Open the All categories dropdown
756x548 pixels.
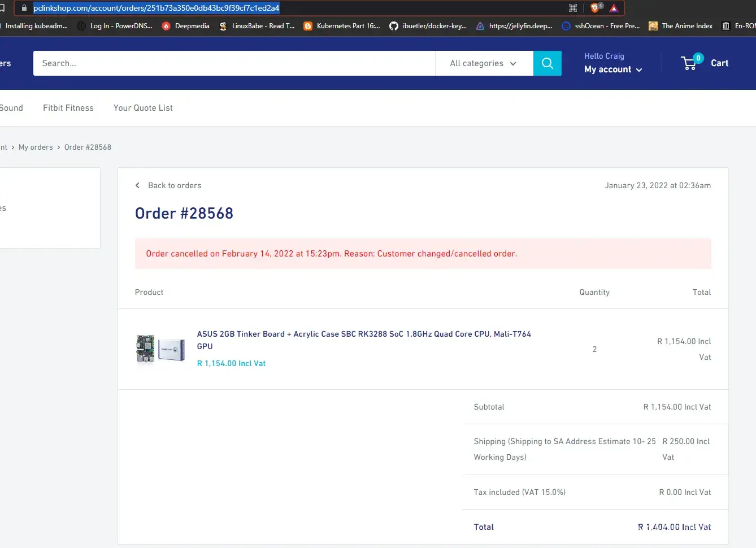pos(484,63)
